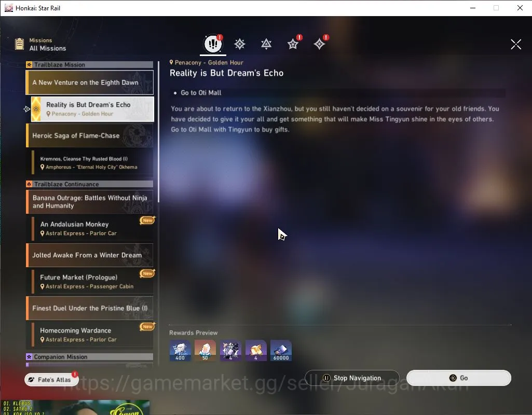
Task: View the 400 Trailblaze EXP reward icon
Action: pos(180,351)
